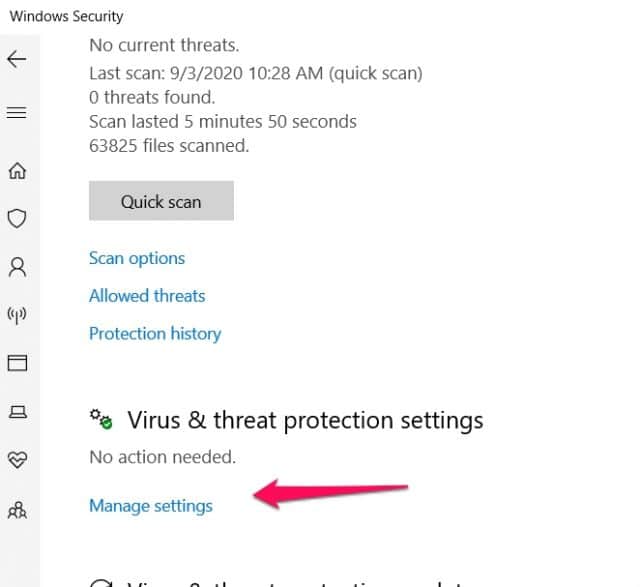The height and width of the screenshot is (587, 640).
Task: Select Firewall & network protection icon
Action: (x=17, y=315)
